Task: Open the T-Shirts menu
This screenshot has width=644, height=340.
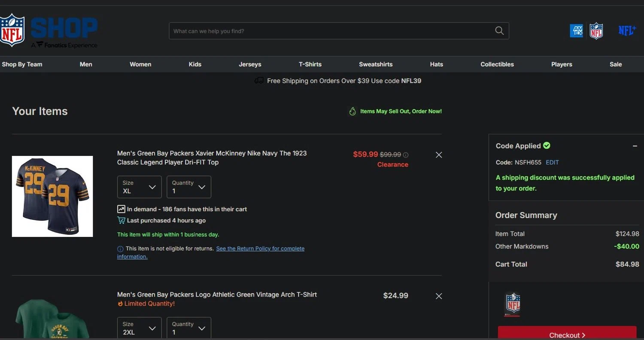Action: 310,64
